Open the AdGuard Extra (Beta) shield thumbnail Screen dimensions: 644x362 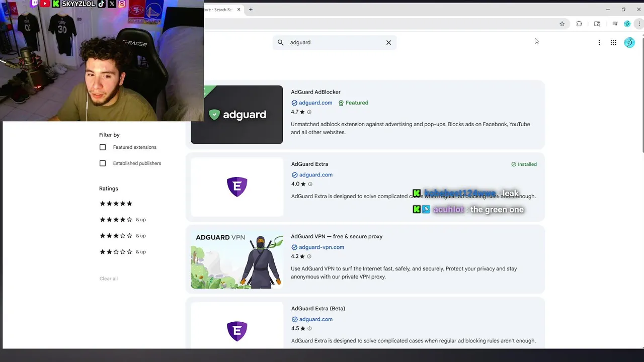(237, 325)
